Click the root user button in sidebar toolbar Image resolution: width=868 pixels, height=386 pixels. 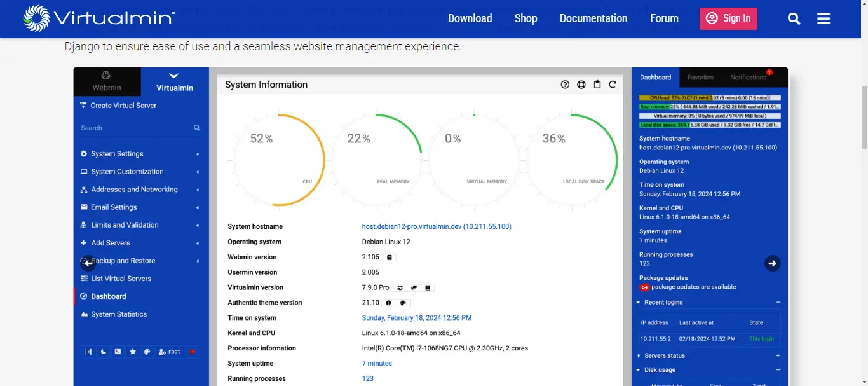(170, 352)
